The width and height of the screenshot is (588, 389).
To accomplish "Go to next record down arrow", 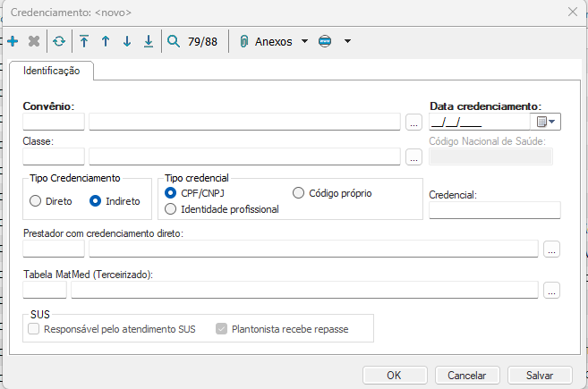I will click(127, 41).
